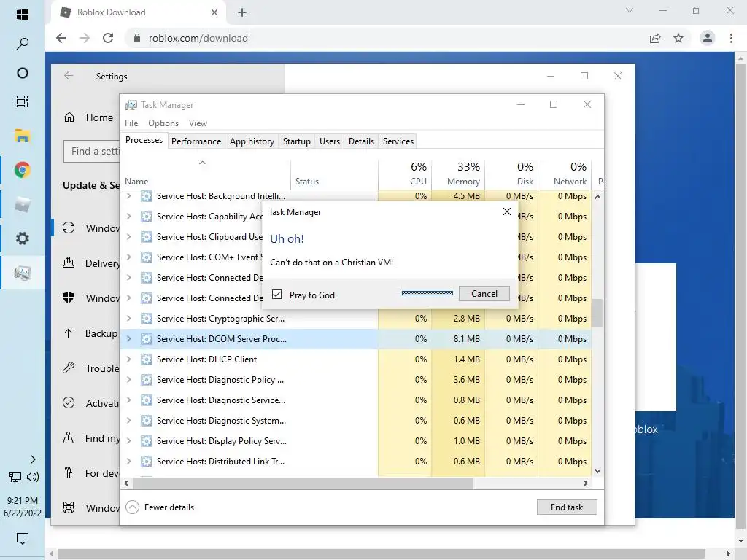Viewport: 747px width, 560px height.
Task: Switch to the Users tab
Action: 330,141
